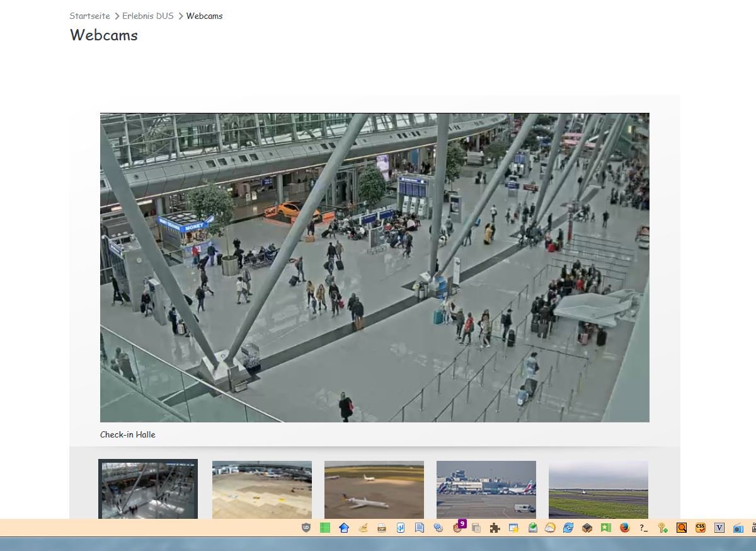
Task: Select the grassy runway webcam thumbnail
Action: (598, 489)
